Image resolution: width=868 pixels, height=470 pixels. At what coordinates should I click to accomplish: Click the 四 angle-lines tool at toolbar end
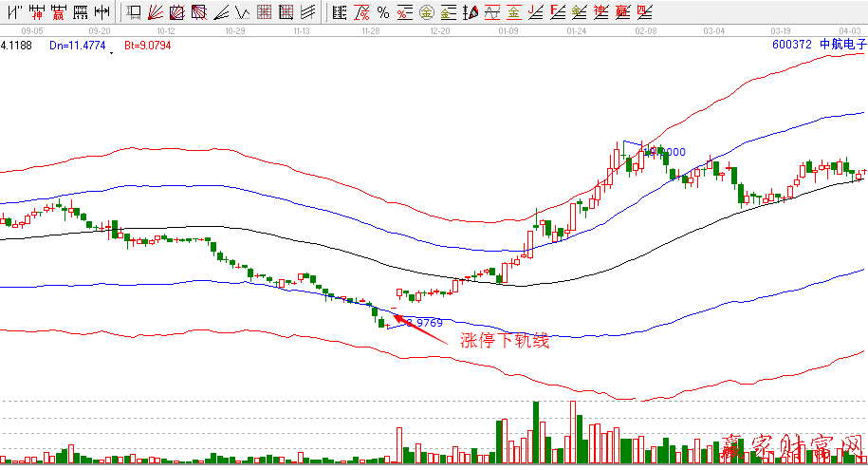[x=644, y=13]
